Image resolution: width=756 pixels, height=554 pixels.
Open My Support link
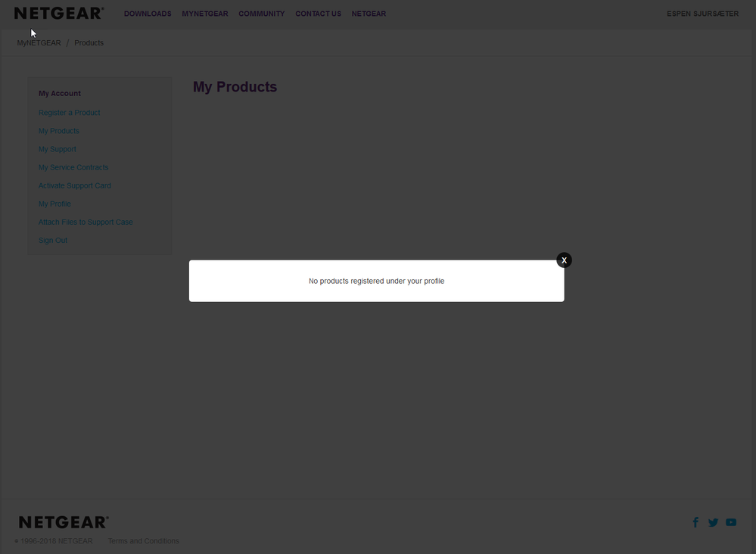58,149
